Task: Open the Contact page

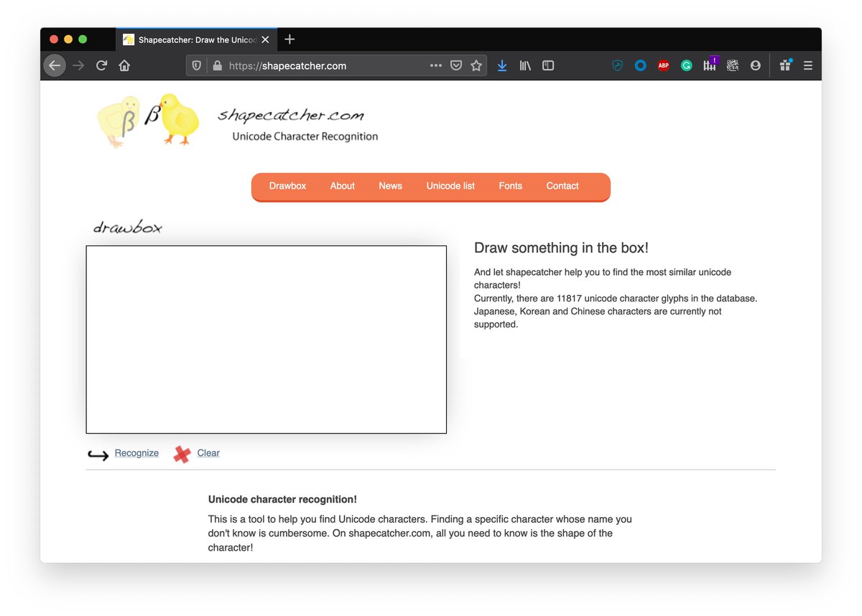Action: (562, 186)
